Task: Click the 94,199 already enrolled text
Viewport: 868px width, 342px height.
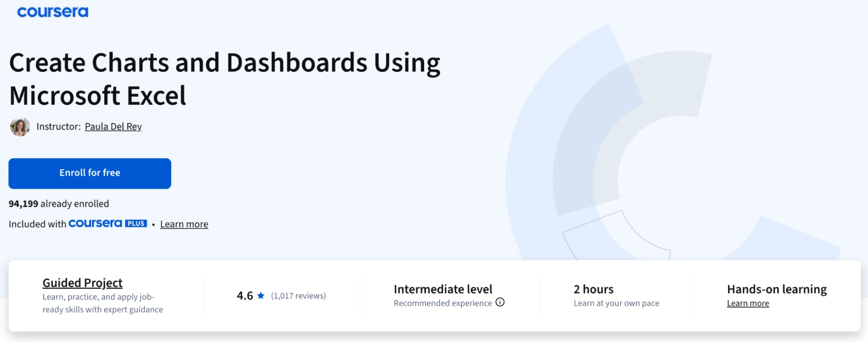Action: [x=59, y=204]
